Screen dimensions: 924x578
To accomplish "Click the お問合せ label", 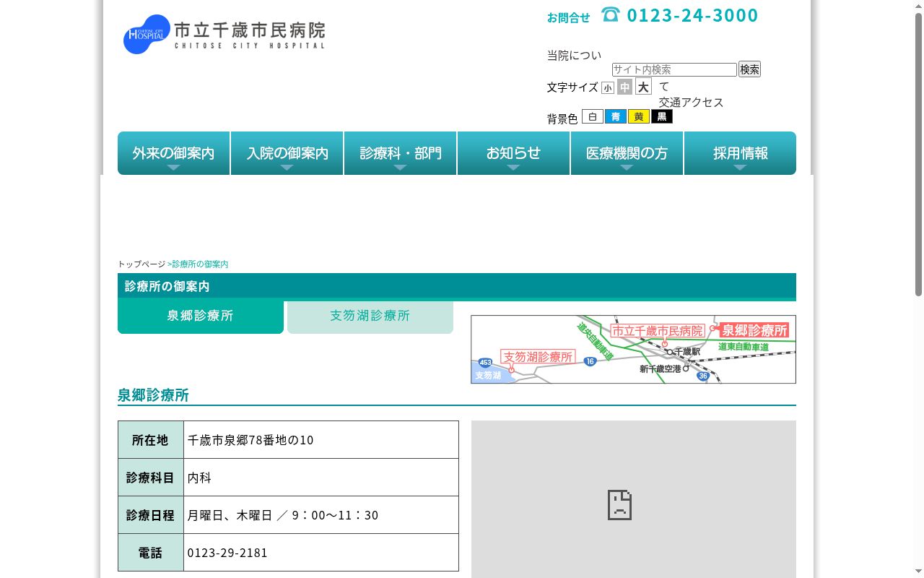I will (569, 17).
